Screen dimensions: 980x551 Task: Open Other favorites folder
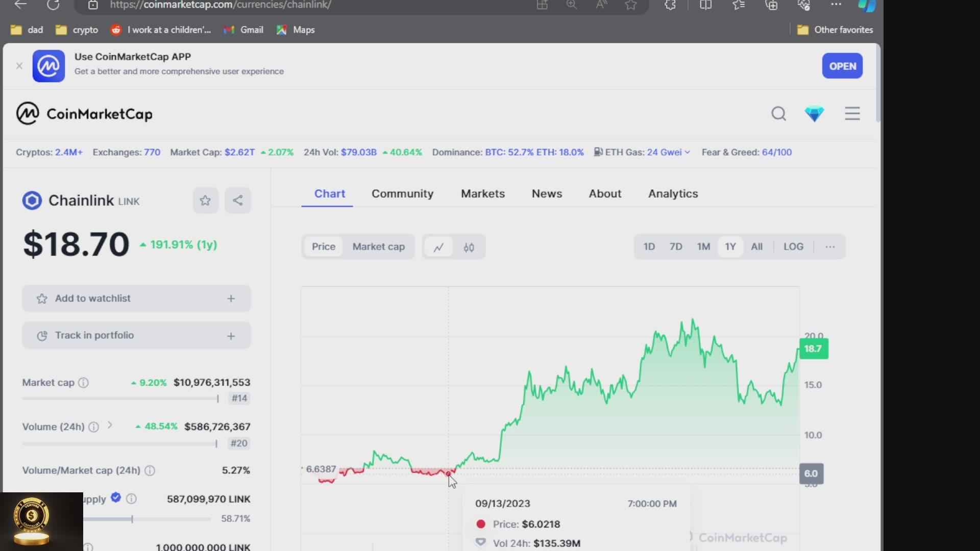point(835,30)
